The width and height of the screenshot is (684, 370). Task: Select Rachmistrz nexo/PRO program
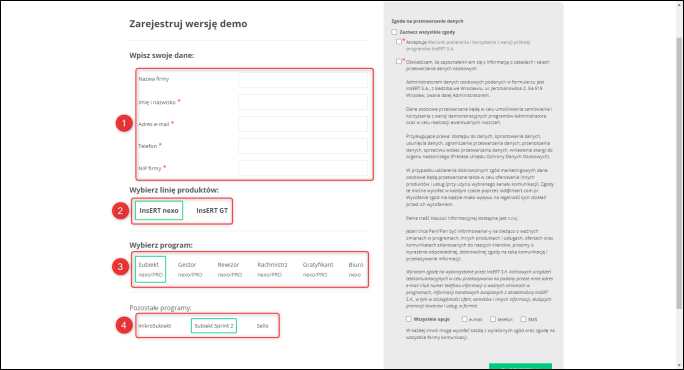coord(272,270)
